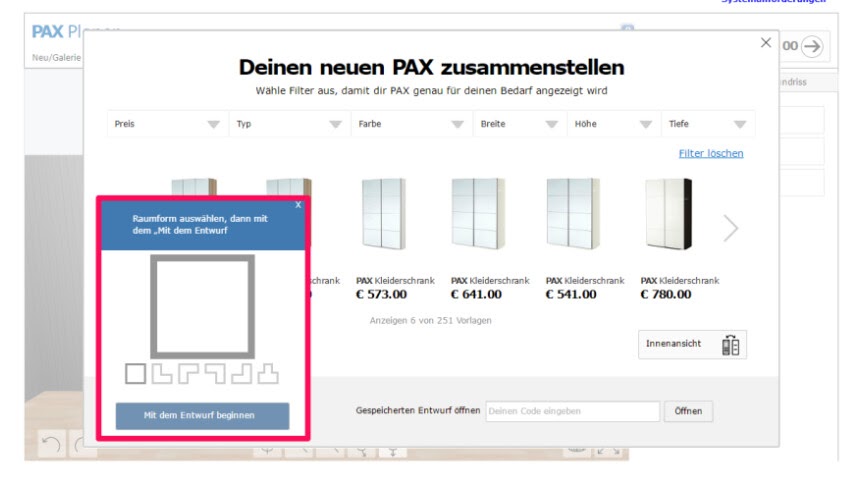Click the Öffnen button
Screen dimensions: 864x486
pyautogui.click(x=688, y=411)
